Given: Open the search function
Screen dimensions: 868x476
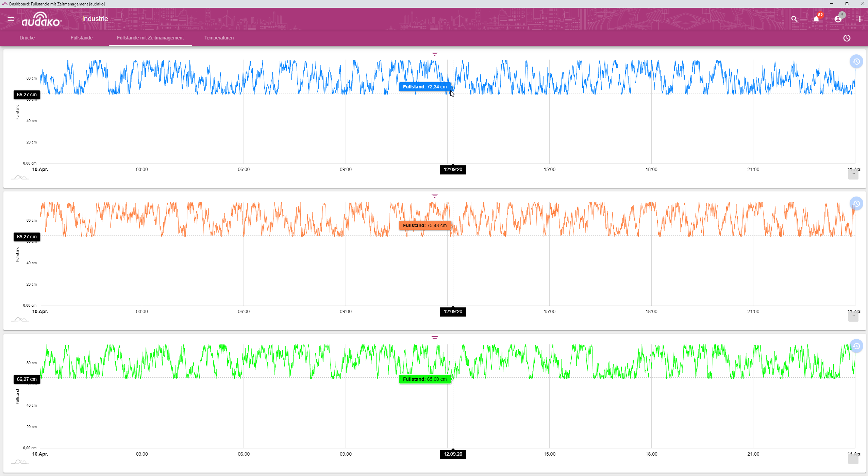Looking at the screenshot, I should click(794, 19).
